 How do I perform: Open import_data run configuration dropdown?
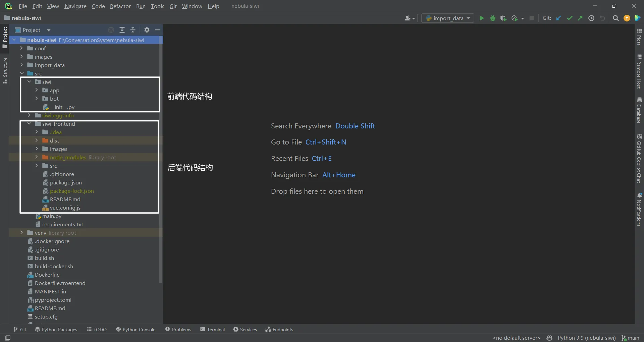tap(448, 18)
